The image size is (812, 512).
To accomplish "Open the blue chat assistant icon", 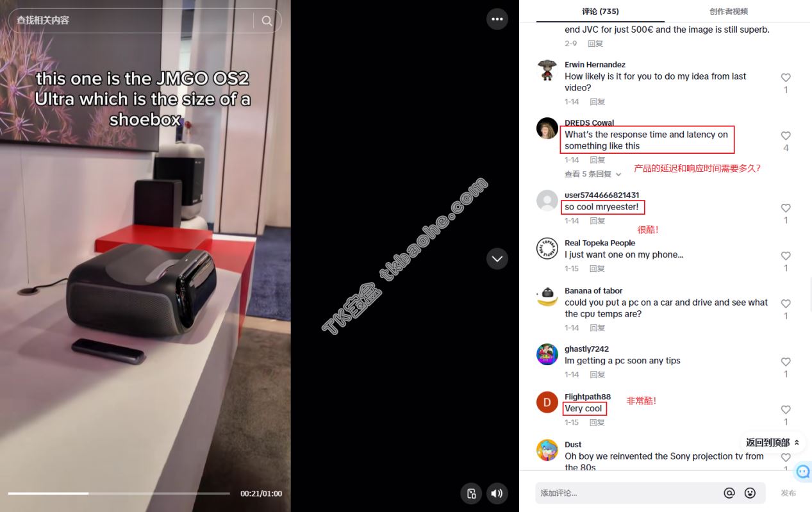I will coord(803,472).
